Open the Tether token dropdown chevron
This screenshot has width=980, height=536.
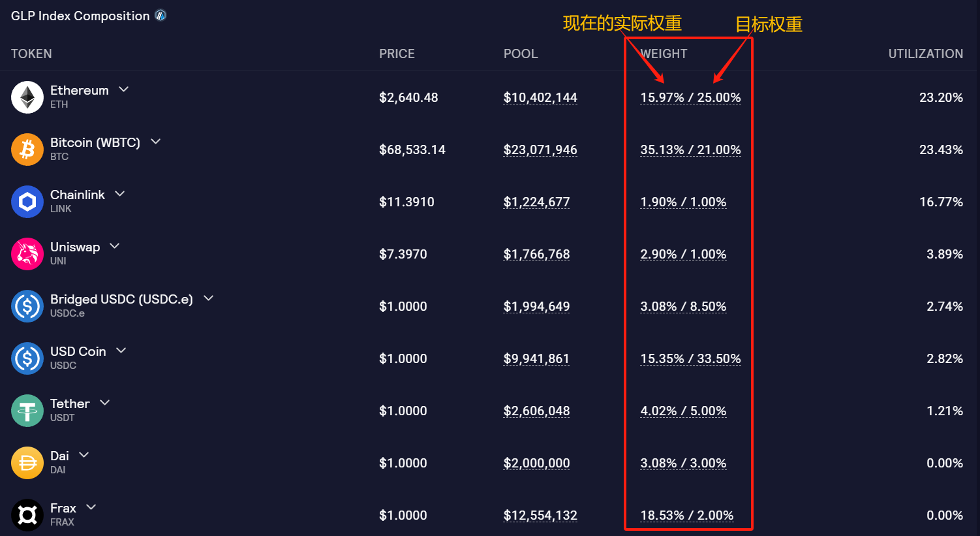click(x=104, y=403)
